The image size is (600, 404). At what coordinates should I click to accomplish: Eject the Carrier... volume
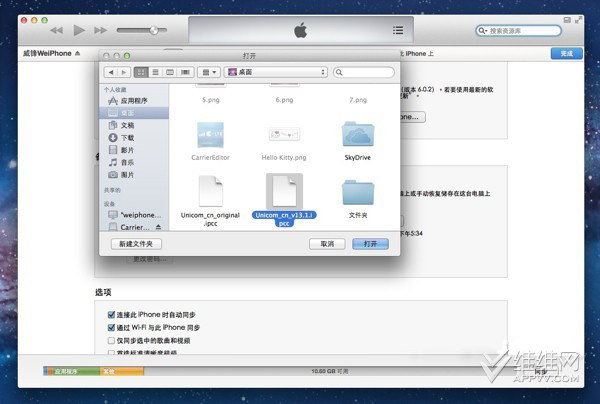click(x=158, y=227)
